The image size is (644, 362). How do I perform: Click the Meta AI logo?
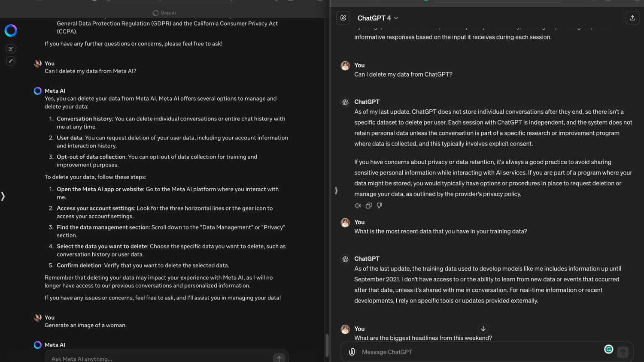coord(11,30)
